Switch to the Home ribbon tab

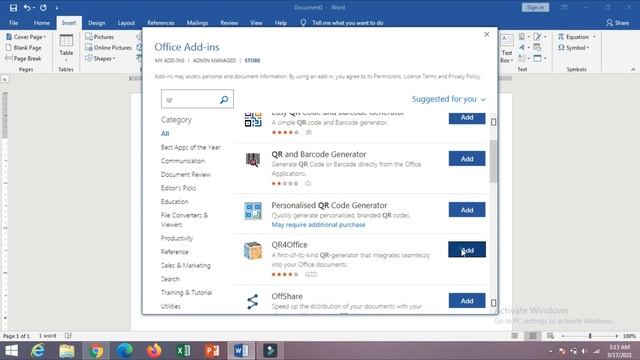click(x=42, y=23)
